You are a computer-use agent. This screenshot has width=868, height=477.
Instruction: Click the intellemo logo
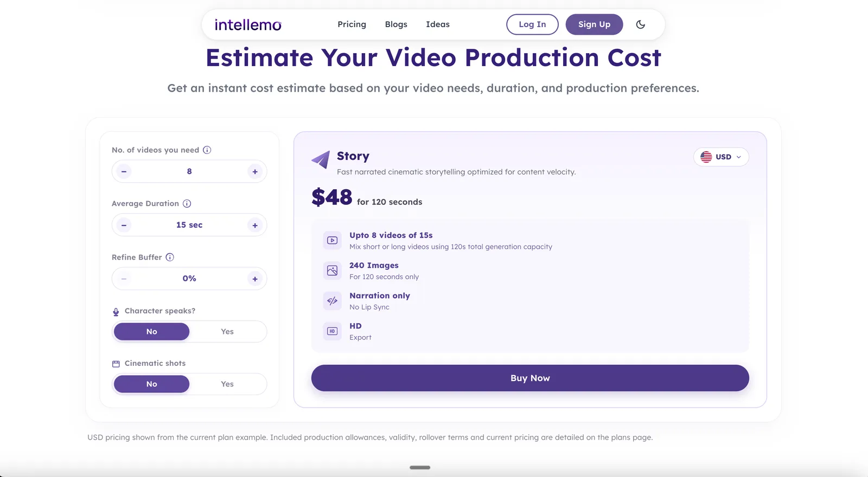point(248,25)
